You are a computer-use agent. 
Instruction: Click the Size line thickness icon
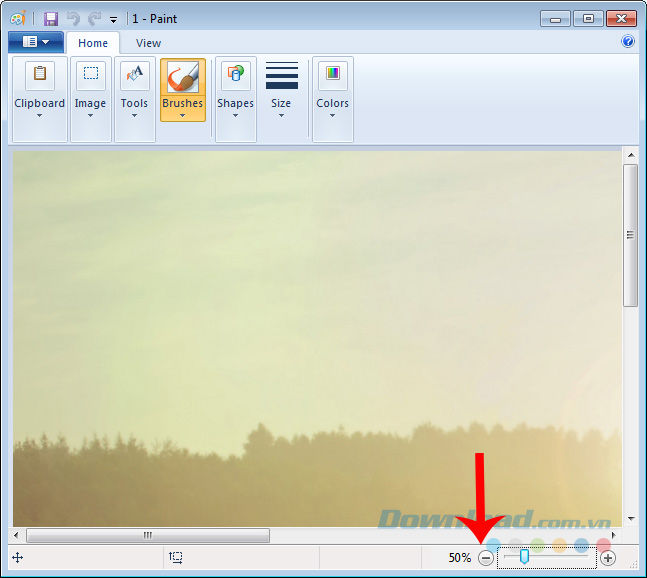coord(282,75)
